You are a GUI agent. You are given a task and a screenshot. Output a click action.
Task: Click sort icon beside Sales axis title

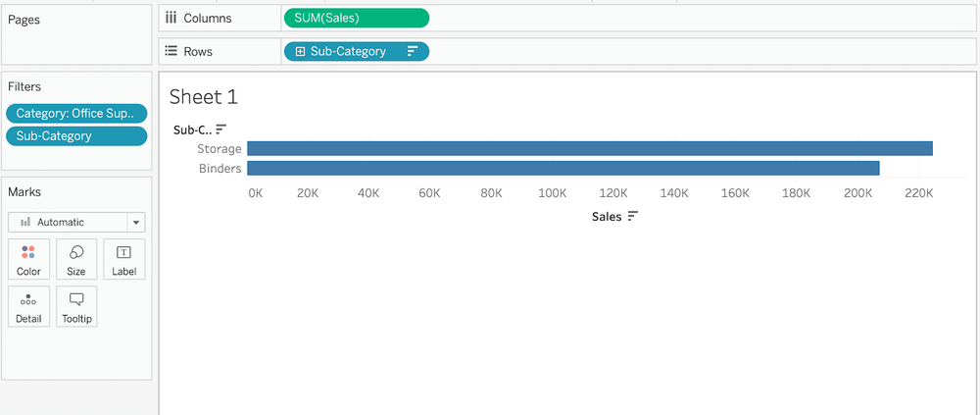click(633, 216)
